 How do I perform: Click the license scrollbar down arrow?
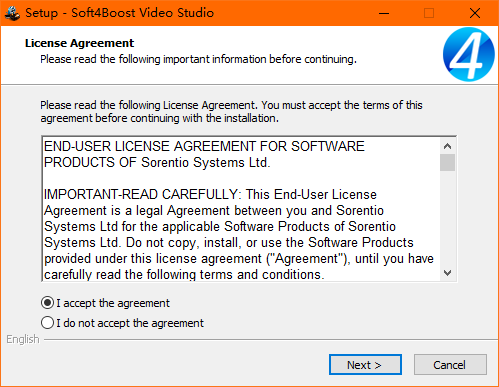[447, 273]
